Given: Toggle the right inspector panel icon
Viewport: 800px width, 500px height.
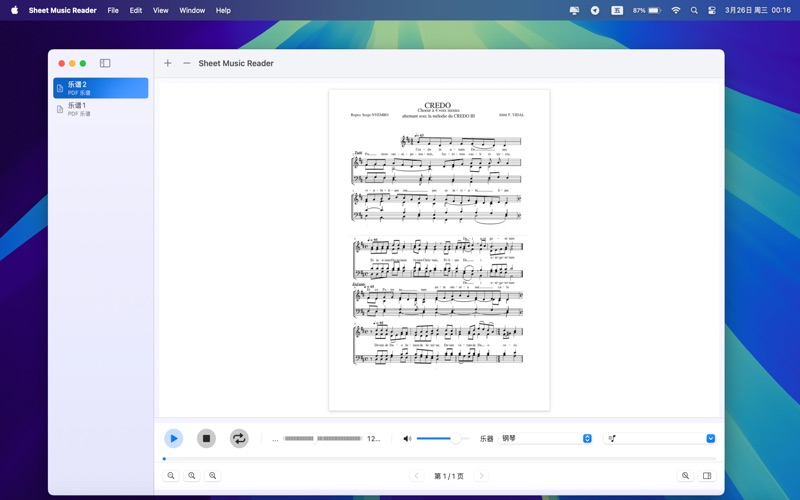Looking at the screenshot, I should click(x=707, y=476).
